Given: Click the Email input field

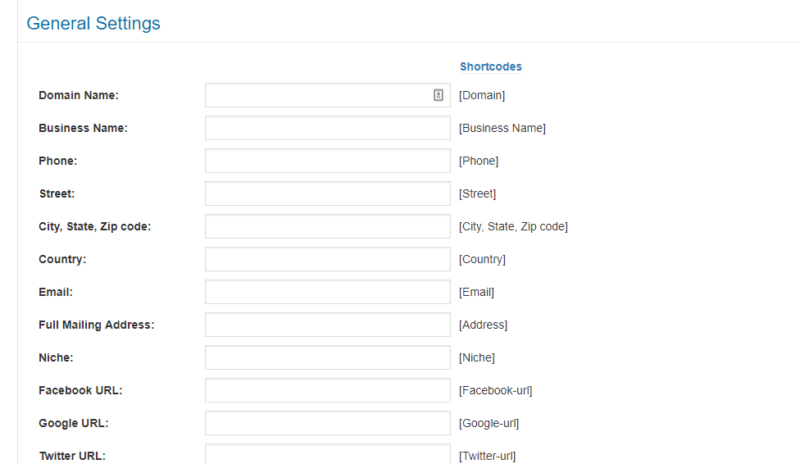Looking at the screenshot, I should (x=328, y=292).
